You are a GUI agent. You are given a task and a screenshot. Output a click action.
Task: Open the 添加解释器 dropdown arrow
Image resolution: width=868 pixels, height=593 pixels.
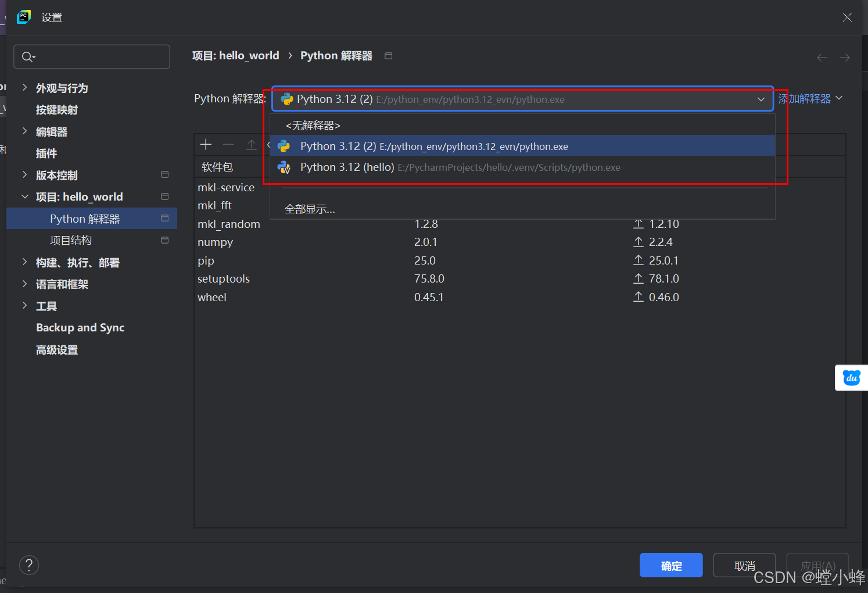[x=839, y=98]
